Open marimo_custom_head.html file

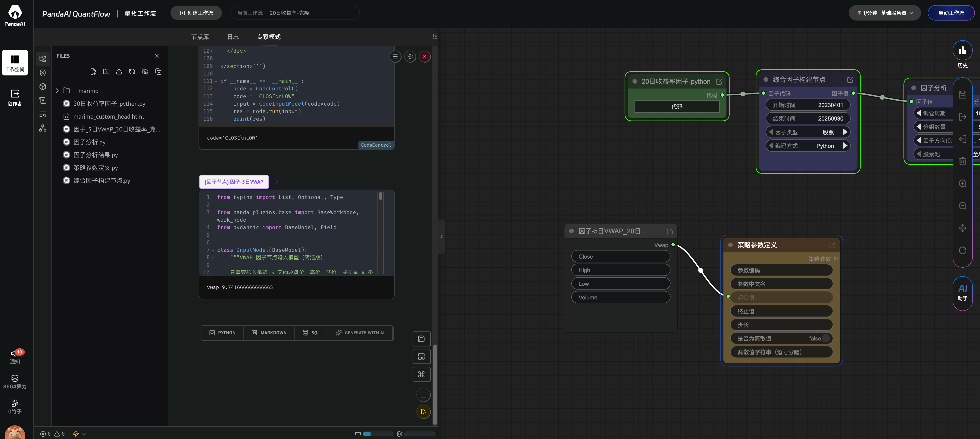[x=108, y=117]
